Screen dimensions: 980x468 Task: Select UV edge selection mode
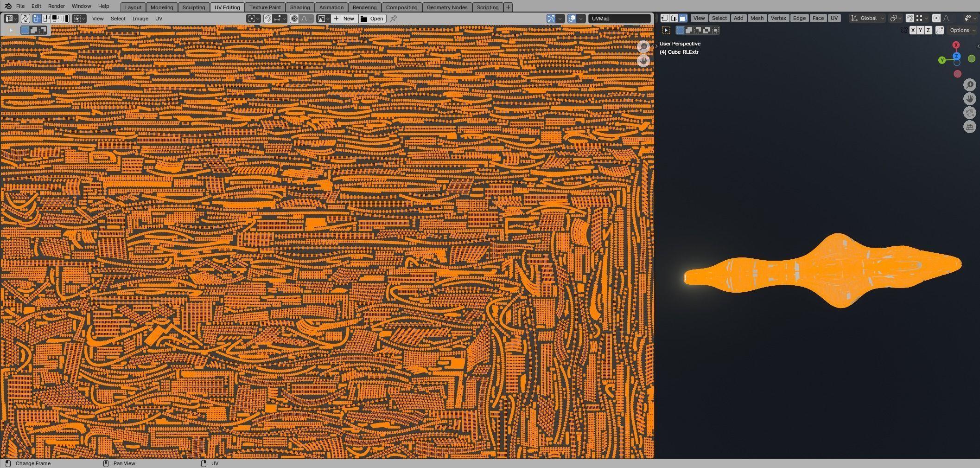(46, 19)
